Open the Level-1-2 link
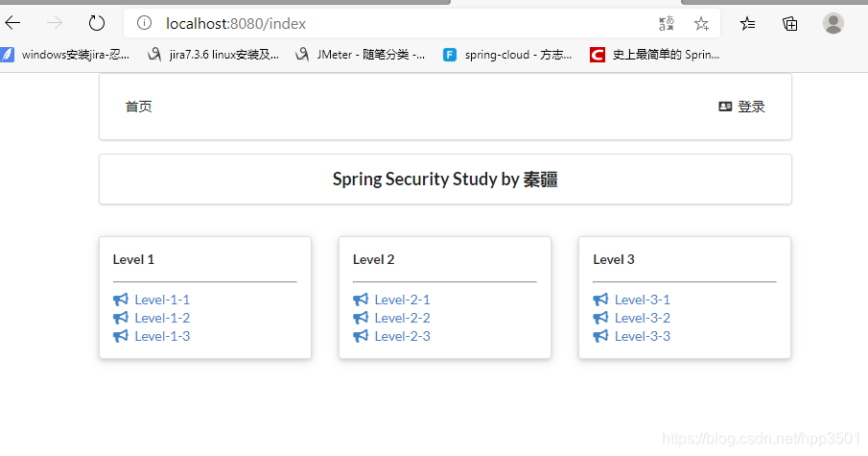Image resolution: width=868 pixels, height=456 pixels. [162, 318]
